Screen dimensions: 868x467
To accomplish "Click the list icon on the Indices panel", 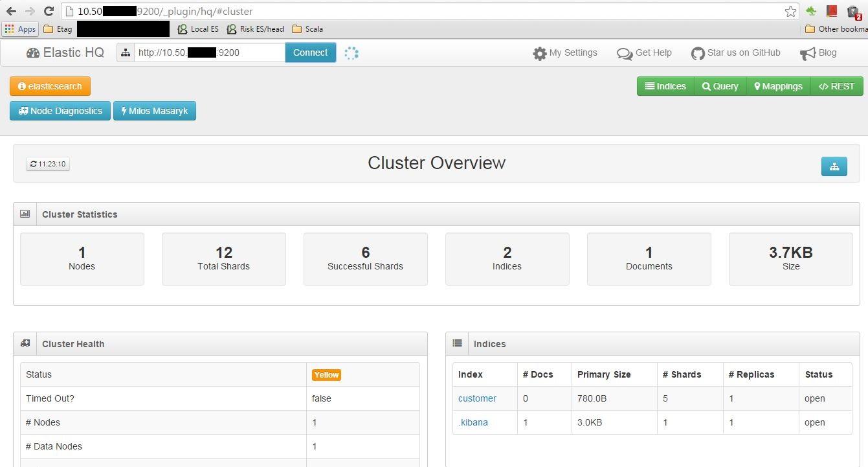I will pyautogui.click(x=457, y=343).
